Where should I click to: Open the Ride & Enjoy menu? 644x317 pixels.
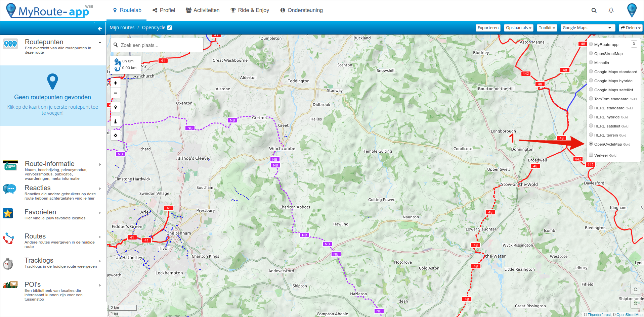(x=250, y=10)
